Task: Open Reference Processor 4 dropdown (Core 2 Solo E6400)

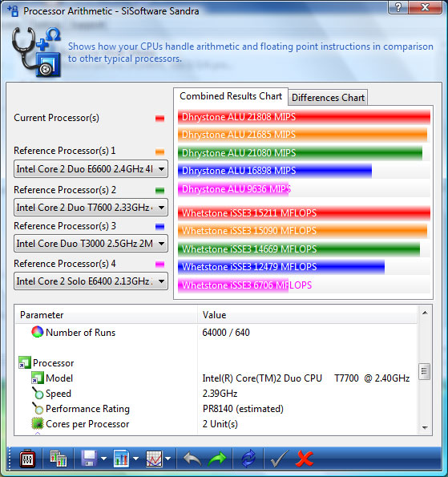Action: tap(91, 281)
